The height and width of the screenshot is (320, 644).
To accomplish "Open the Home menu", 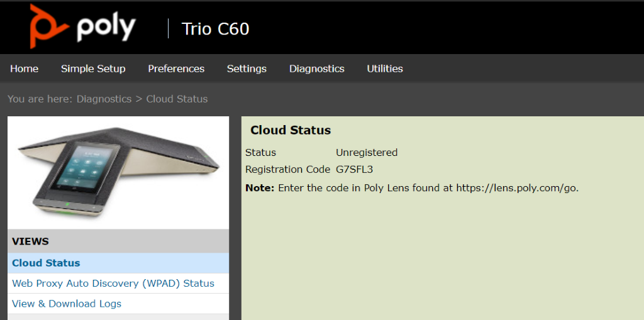I will (25, 69).
